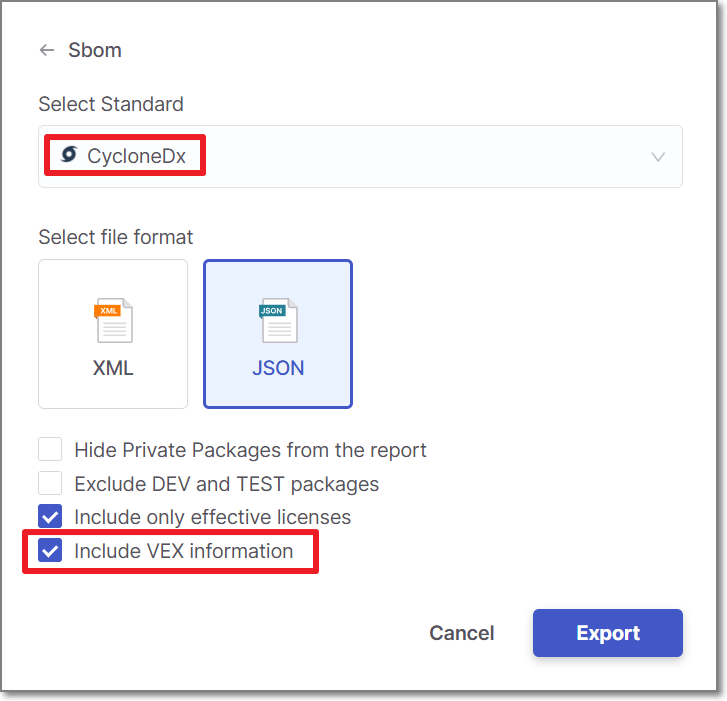
Task: Click the CycloneDx logo icon
Action: (x=69, y=155)
